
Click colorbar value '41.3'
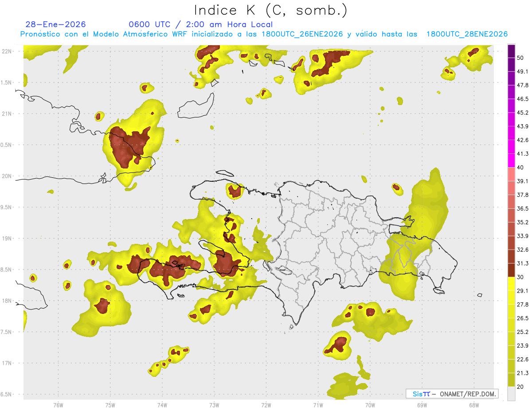523,154
